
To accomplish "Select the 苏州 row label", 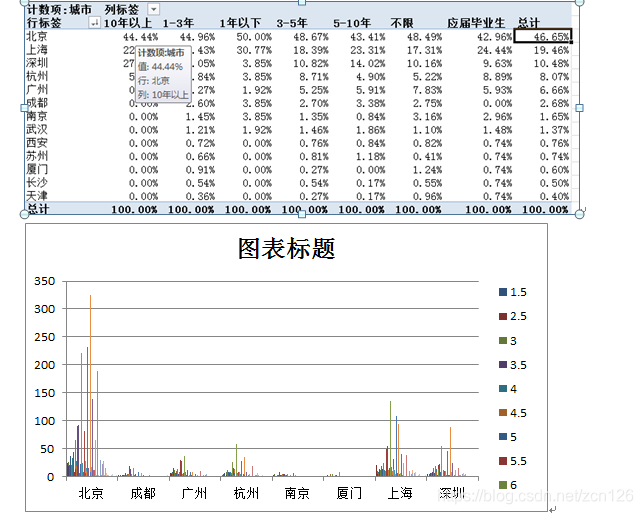I will (37, 156).
